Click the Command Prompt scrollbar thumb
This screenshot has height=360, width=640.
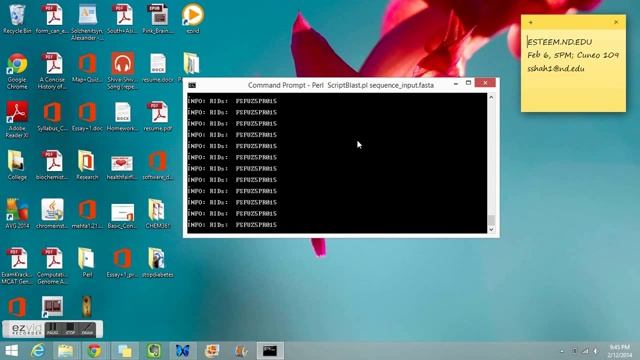click(491, 220)
